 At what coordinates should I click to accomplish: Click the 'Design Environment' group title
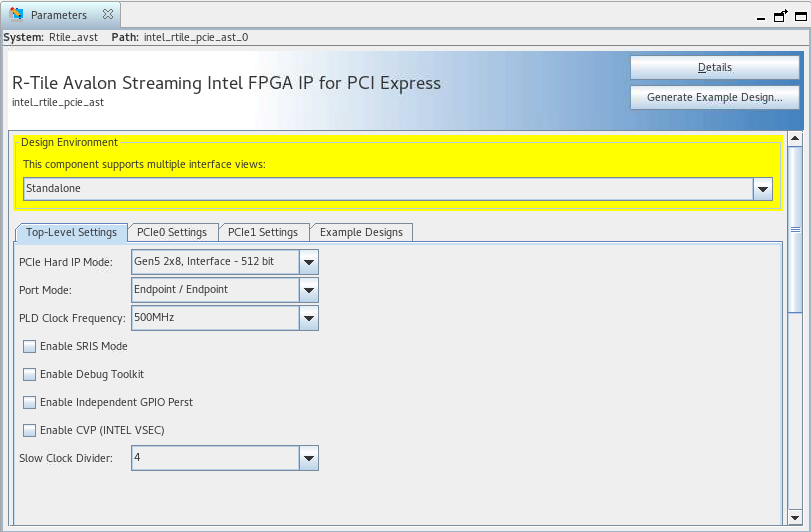[x=69, y=143]
